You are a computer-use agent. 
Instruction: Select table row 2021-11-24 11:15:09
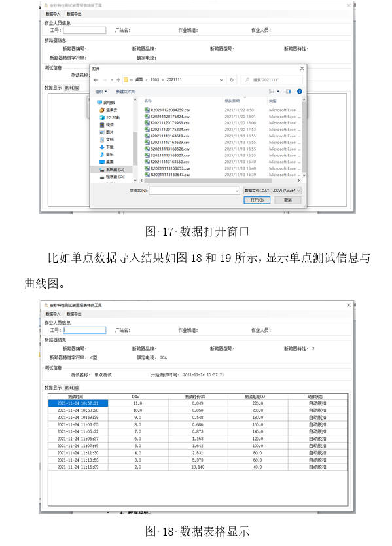click(198, 467)
